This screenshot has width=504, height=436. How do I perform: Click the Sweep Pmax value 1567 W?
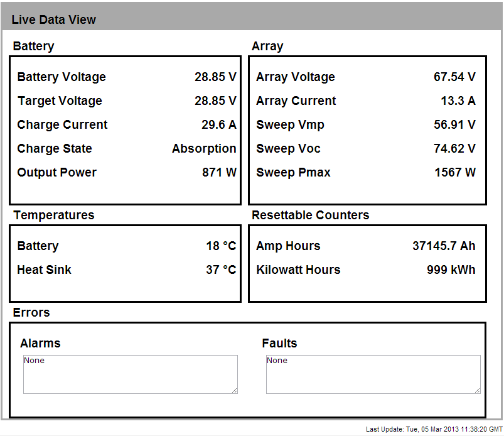(455, 173)
